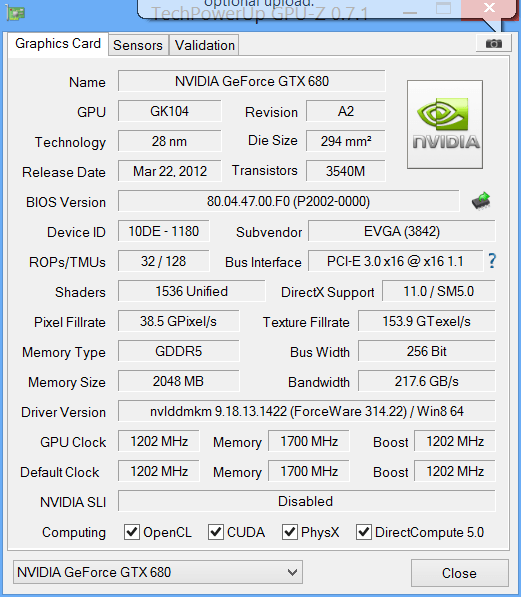Viewport: 521px width, 597px height.
Task: Switch to the Validation tab
Action: (205, 45)
